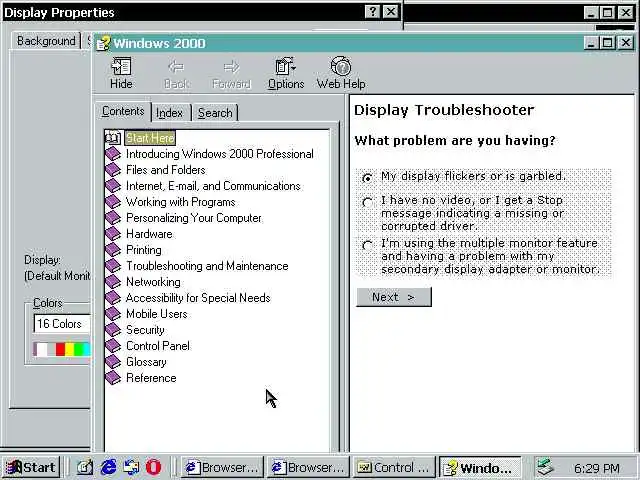Switch to the Search tab
The image size is (640, 480).
(x=215, y=113)
